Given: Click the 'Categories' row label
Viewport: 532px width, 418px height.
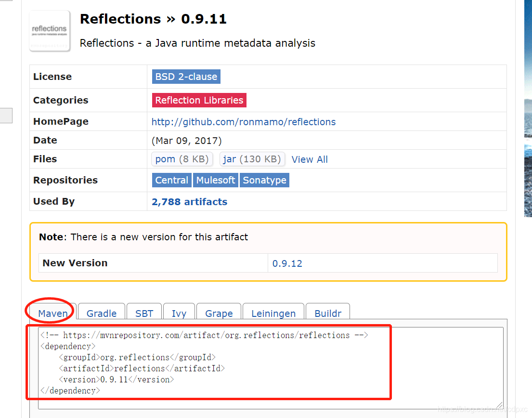Looking at the screenshot, I should coord(61,101).
